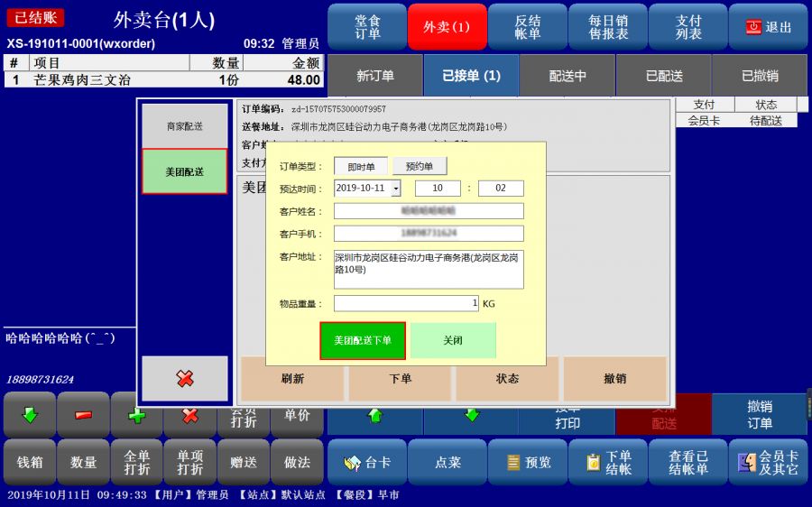The width and height of the screenshot is (812, 507).
Task: Click the red X close button in the delivery panel
Action: (185, 379)
